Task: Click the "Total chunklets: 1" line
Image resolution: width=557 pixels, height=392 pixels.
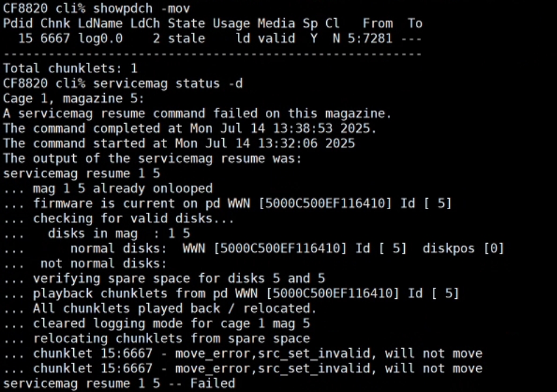Action: [x=70, y=69]
